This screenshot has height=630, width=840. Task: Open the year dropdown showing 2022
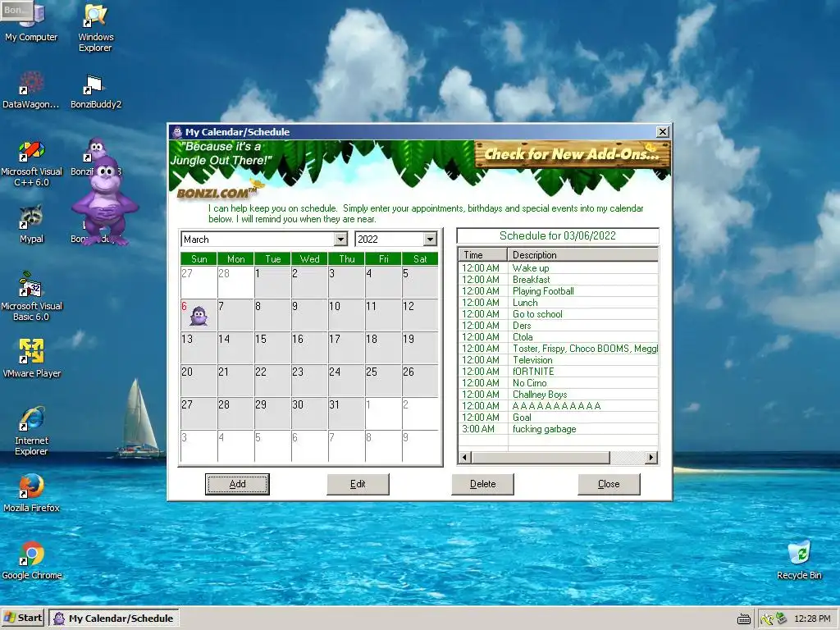point(430,239)
